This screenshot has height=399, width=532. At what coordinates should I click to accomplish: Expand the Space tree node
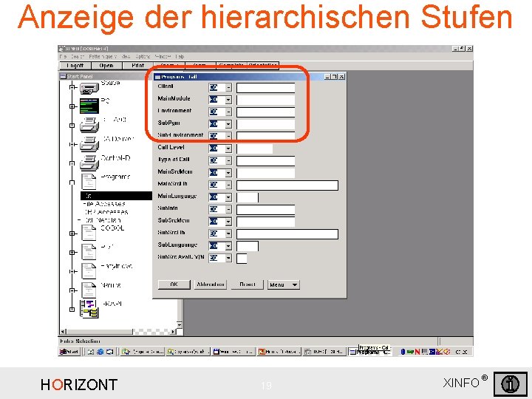point(72,87)
